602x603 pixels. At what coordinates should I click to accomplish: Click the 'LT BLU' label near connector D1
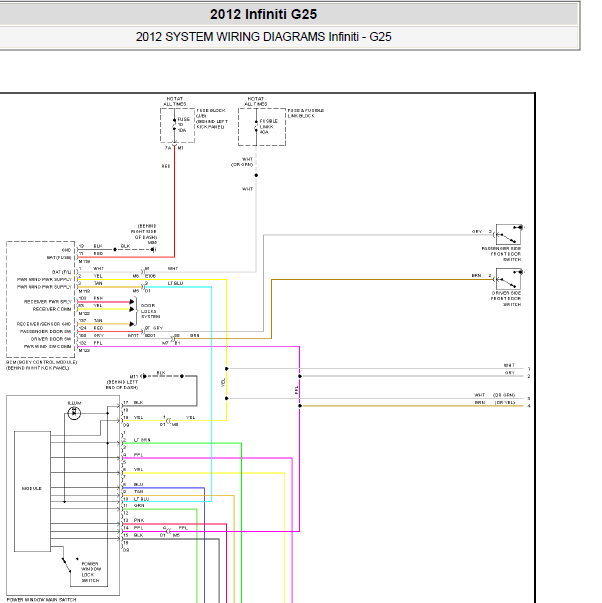click(x=175, y=283)
